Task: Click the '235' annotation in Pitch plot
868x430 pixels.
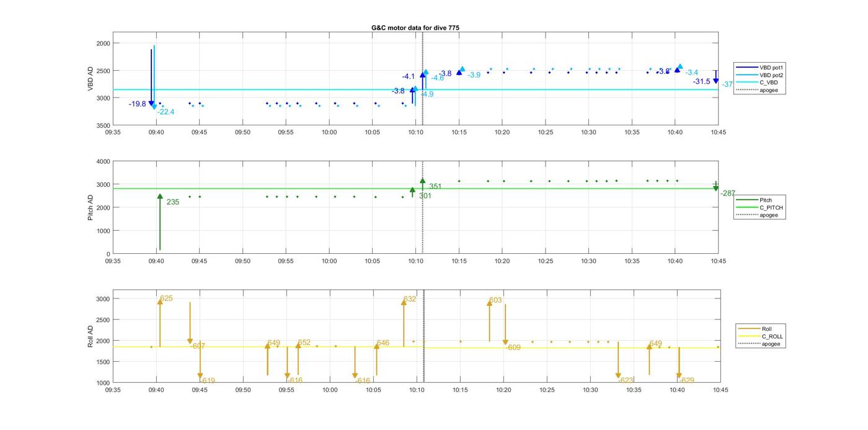Action: [172, 202]
